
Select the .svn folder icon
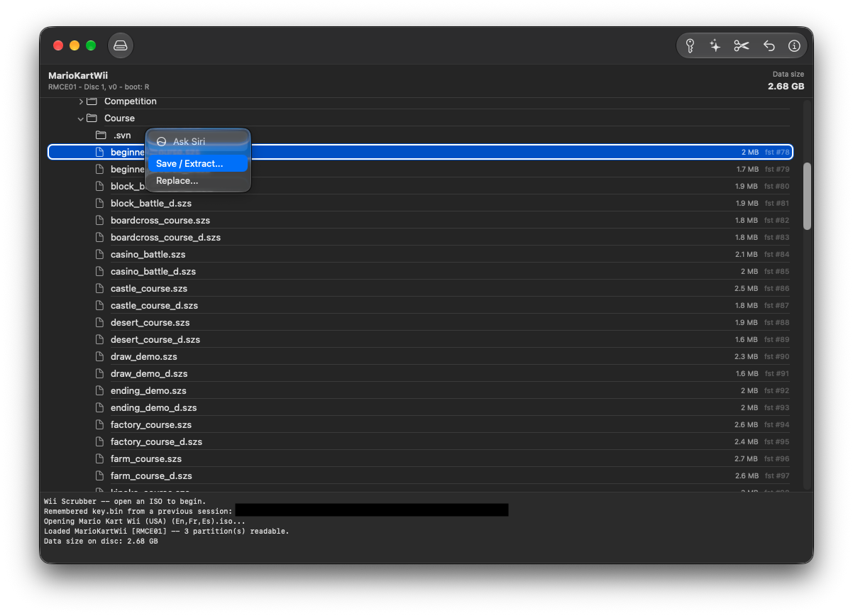(100, 136)
